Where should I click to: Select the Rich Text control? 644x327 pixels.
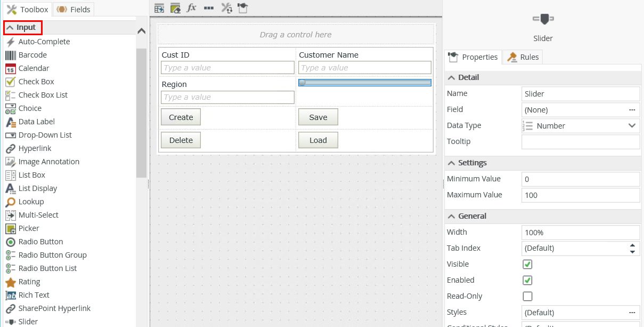[x=34, y=295]
